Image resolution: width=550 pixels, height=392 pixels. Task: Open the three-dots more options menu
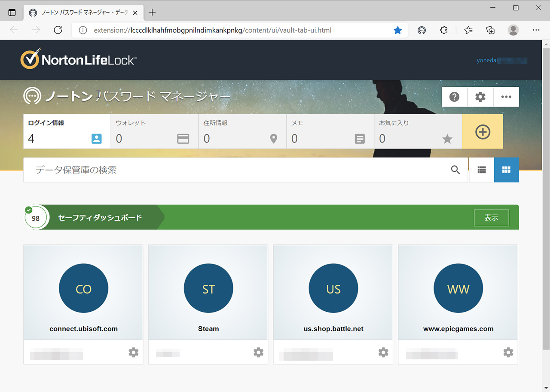506,97
